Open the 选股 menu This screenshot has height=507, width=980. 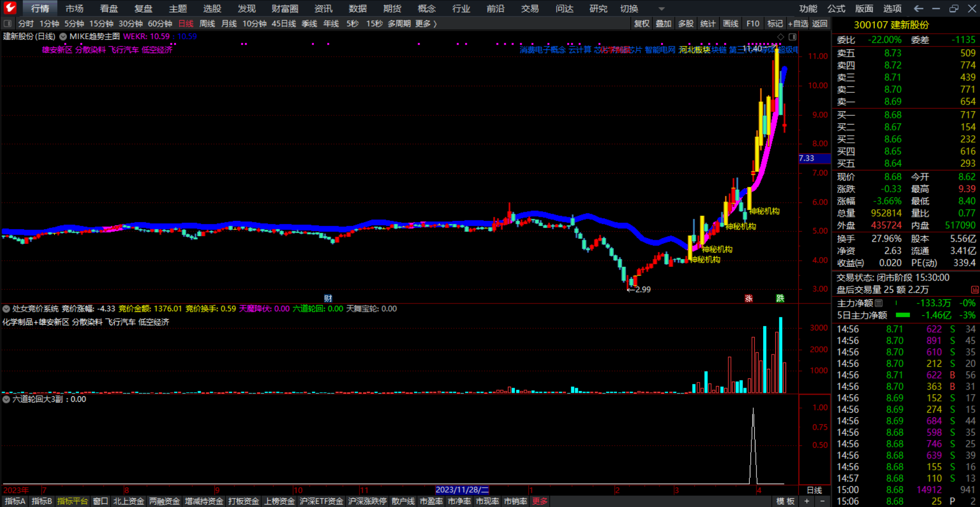point(212,9)
